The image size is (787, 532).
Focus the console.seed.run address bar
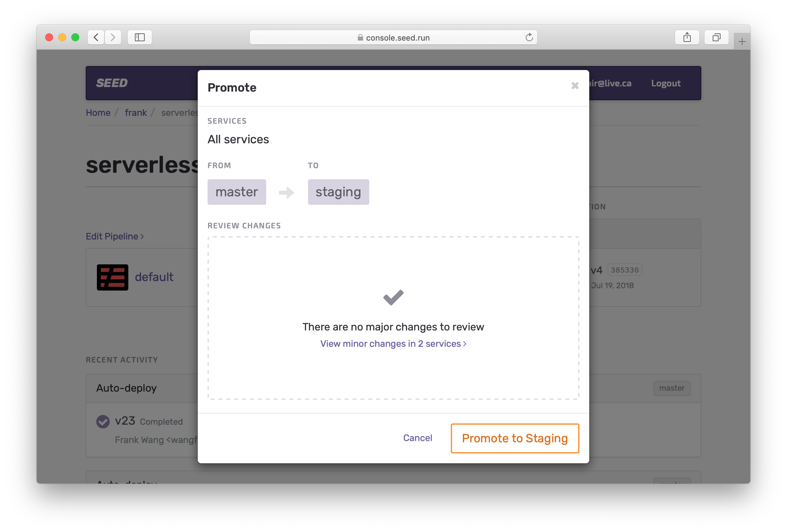pyautogui.click(x=393, y=37)
